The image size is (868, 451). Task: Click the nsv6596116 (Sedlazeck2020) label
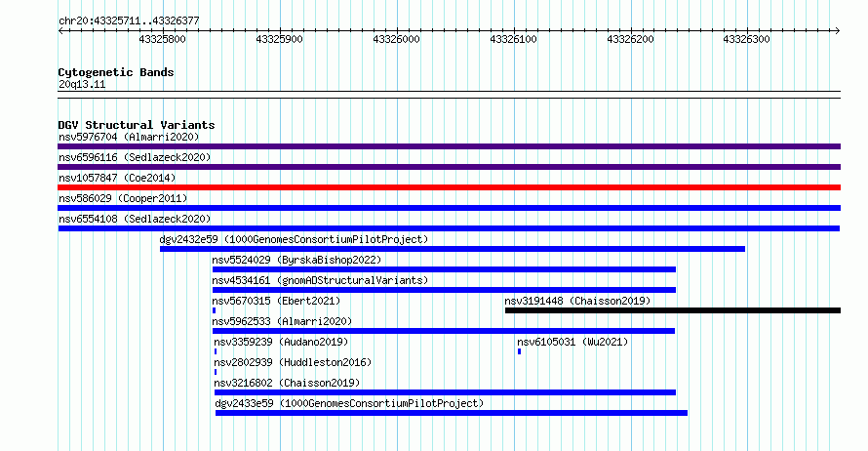coord(135,157)
